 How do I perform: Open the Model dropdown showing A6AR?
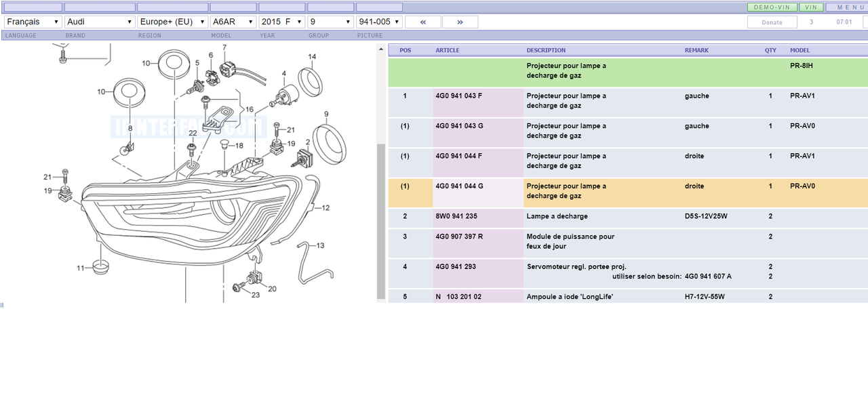(x=233, y=22)
